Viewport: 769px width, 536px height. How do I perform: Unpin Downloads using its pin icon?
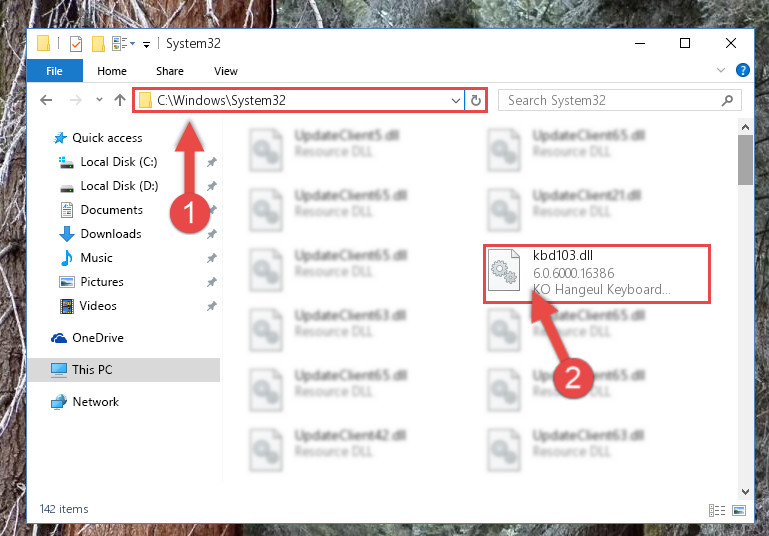coord(212,234)
